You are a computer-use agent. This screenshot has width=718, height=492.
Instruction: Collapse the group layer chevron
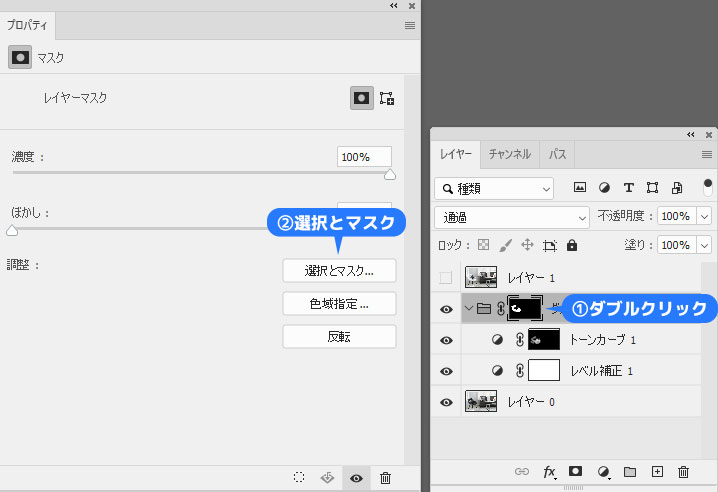[468, 308]
